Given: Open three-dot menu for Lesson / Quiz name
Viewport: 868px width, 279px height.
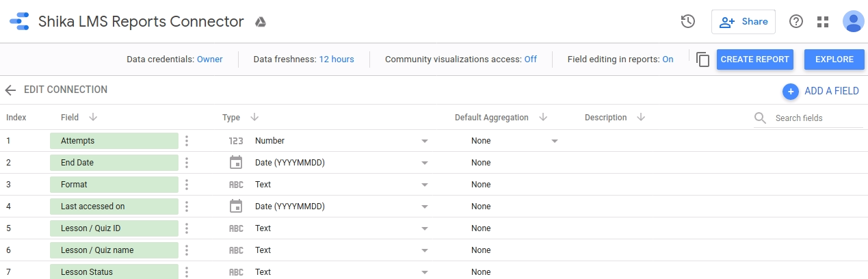Looking at the screenshot, I should point(187,250).
